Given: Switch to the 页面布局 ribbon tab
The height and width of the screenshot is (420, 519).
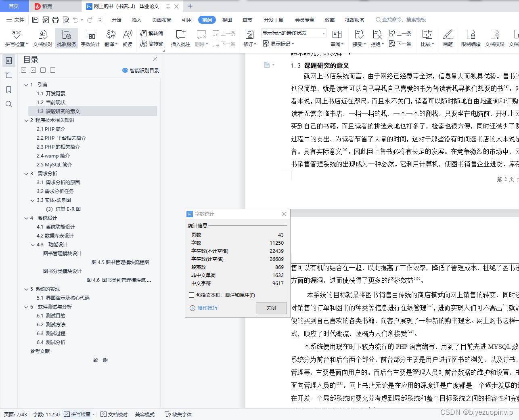Looking at the screenshot, I should tap(162, 20).
